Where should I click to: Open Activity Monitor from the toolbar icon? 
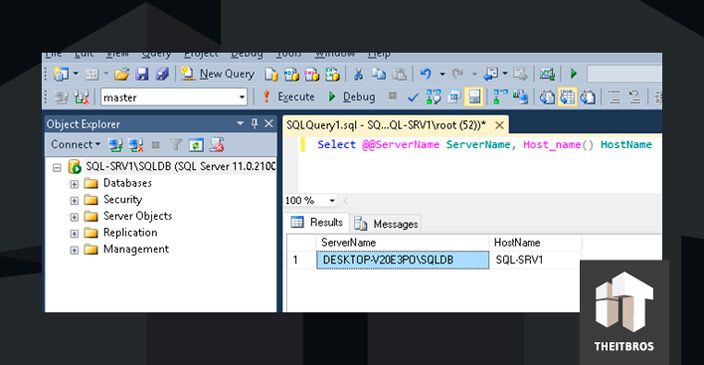[547, 74]
